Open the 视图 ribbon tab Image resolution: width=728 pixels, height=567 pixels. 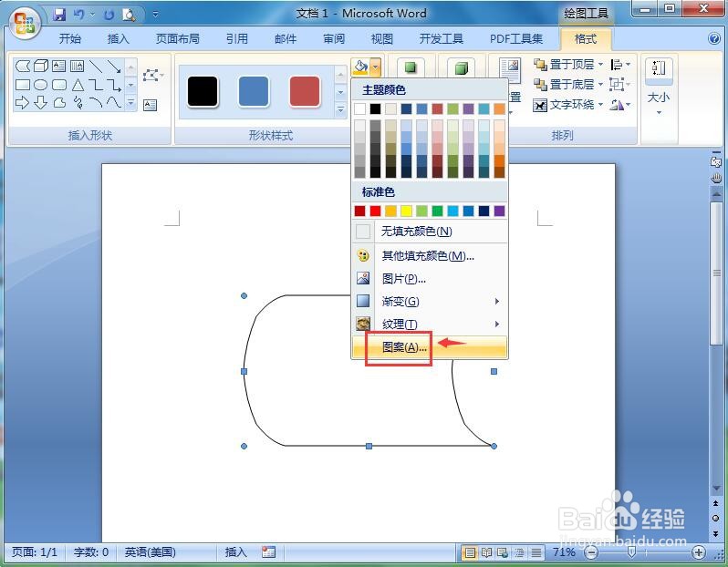tap(381, 39)
